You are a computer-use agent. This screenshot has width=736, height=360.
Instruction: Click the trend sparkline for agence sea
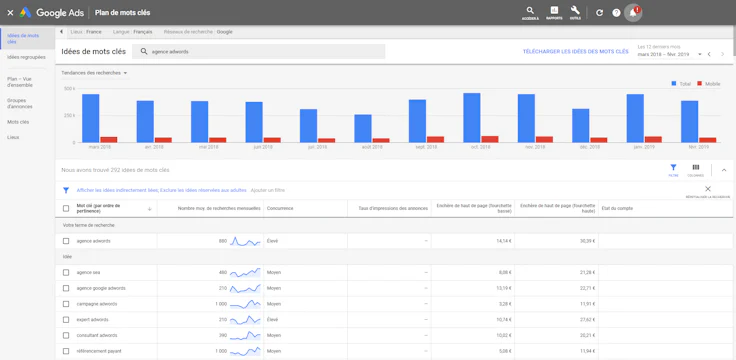[x=245, y=273]
